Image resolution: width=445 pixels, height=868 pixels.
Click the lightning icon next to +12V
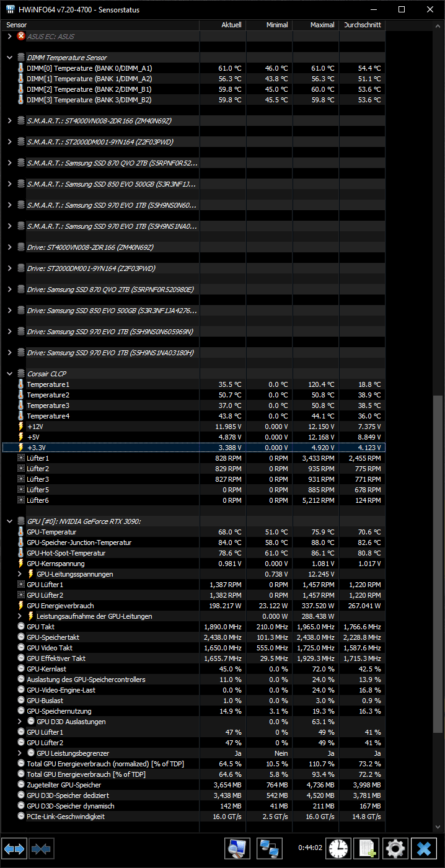pos(21,427)
